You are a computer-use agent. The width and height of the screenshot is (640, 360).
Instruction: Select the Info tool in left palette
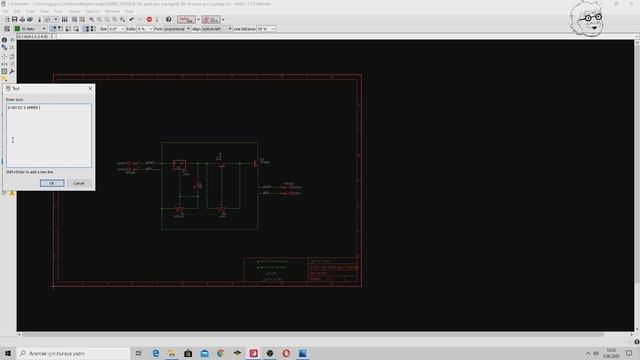pyautogui.click(x=4, y=40)
